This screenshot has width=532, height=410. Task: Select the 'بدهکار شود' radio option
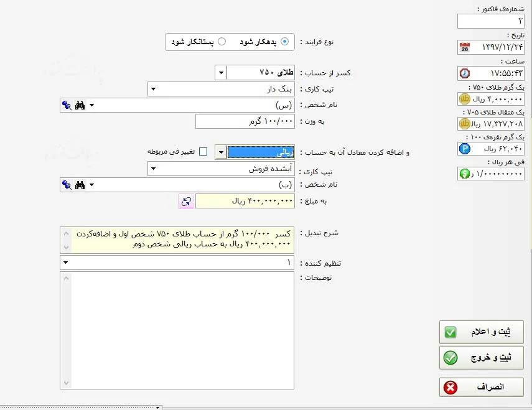tap(285, 42)
